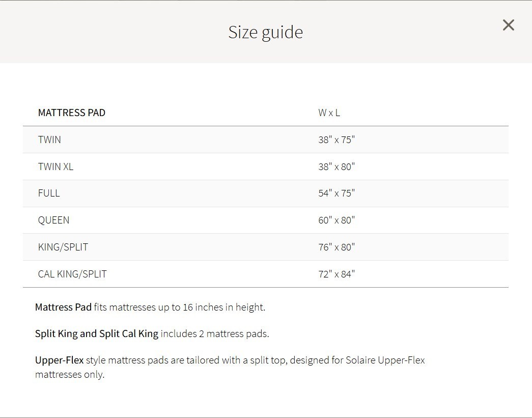Click the Upper-Flex bold text
532x418 pixels.
click(x=60, y=360)
